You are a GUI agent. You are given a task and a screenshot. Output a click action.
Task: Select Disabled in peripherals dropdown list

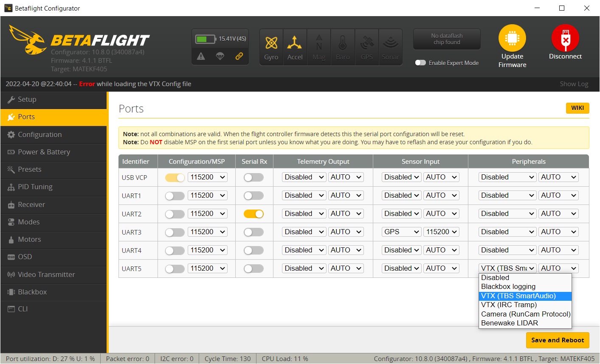tap(525, 278)
